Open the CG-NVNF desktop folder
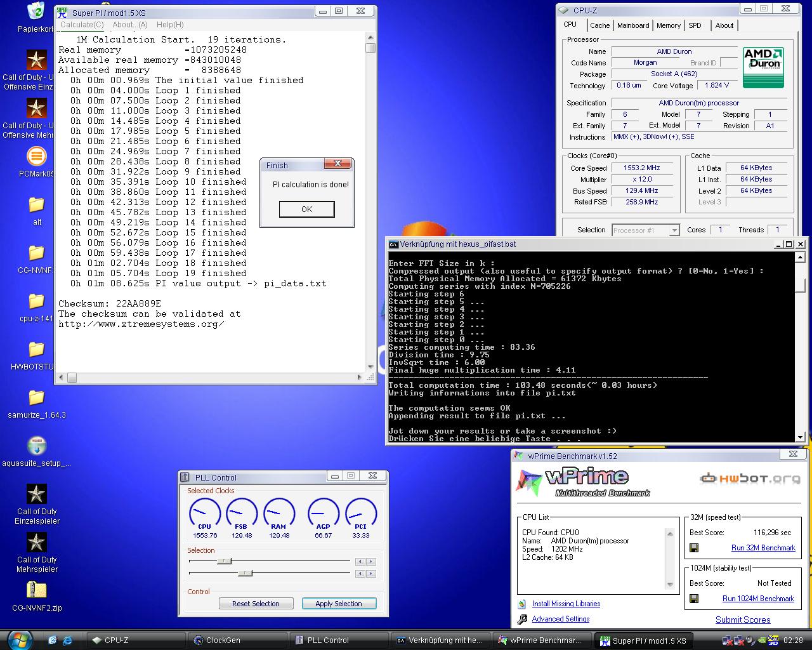Image resolution: width=812 pixels, height=650 pixels. click(36, 253)
